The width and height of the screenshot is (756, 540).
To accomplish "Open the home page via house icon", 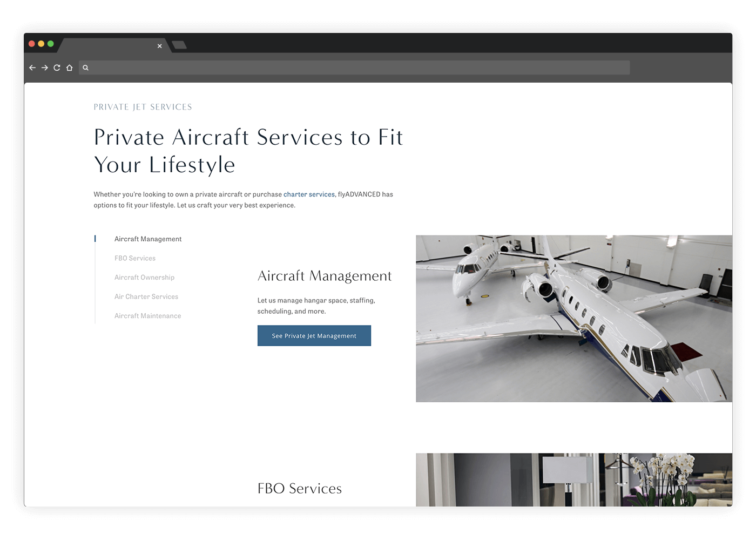I will pyautogui.click(x=69, y=67).
